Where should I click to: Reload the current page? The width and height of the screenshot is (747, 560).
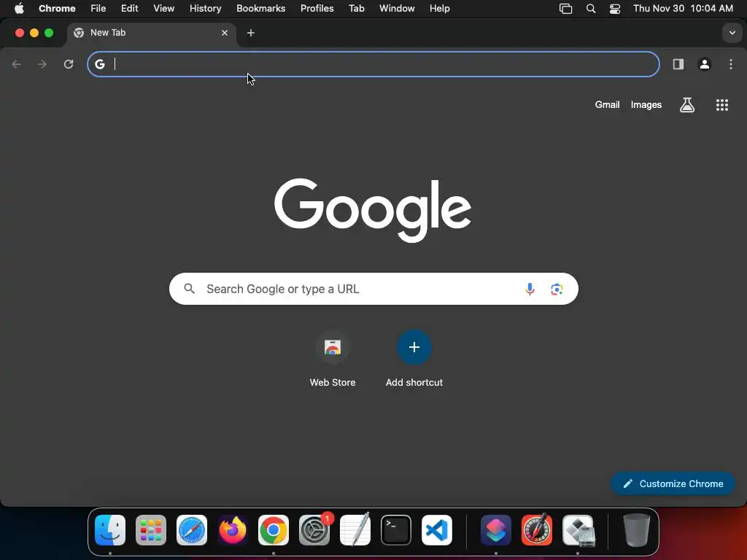click(x=69, y=64)
